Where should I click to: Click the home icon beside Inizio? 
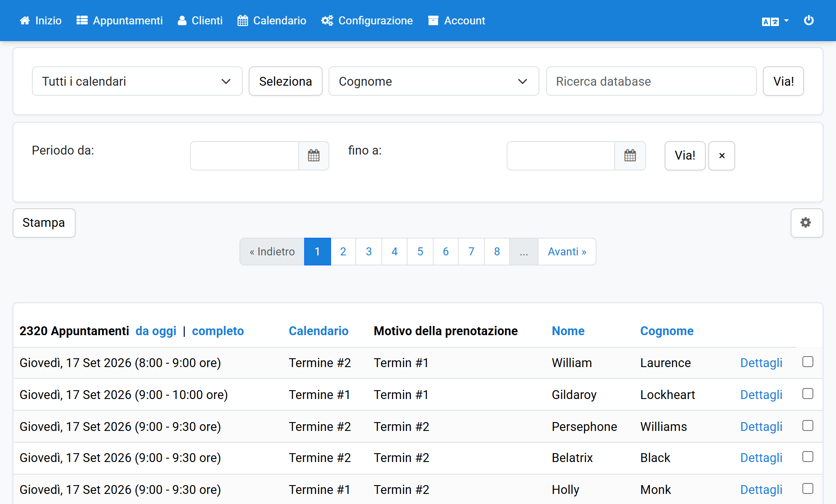[x=25, y=21]
